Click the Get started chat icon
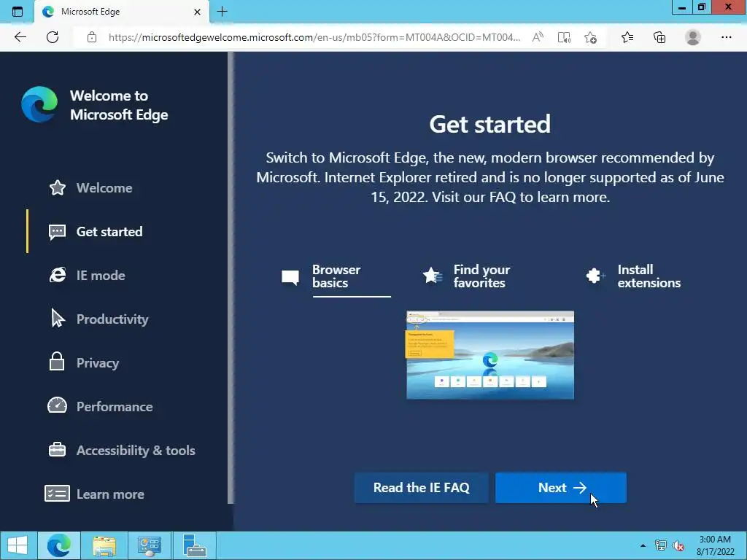The image size is (747, 560). (x=57, y=233)
